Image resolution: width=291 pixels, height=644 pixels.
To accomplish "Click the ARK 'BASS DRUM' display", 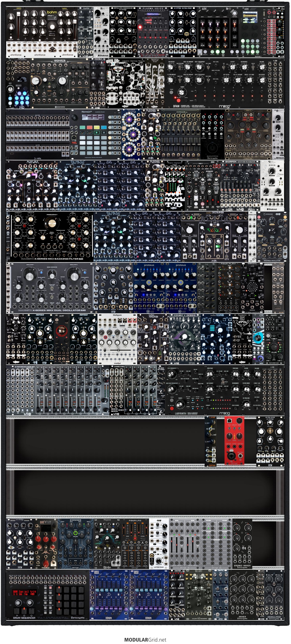I will click(250, 17).
